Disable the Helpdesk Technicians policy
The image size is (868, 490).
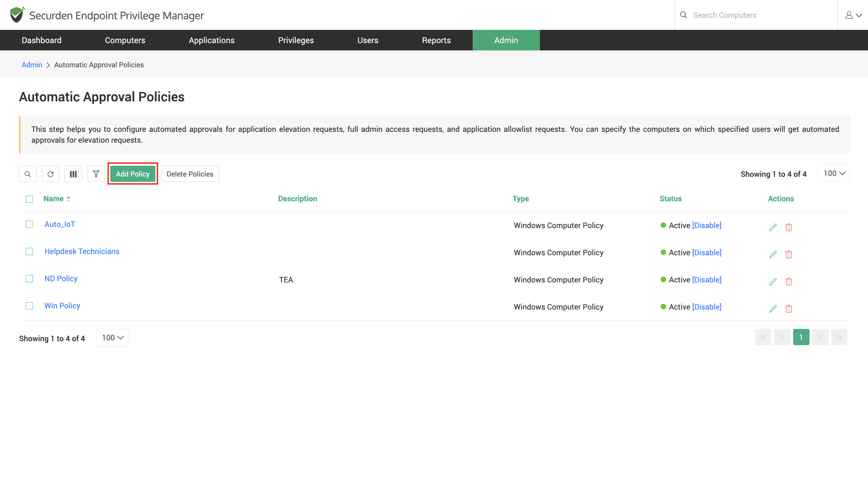tap(707, 253)
